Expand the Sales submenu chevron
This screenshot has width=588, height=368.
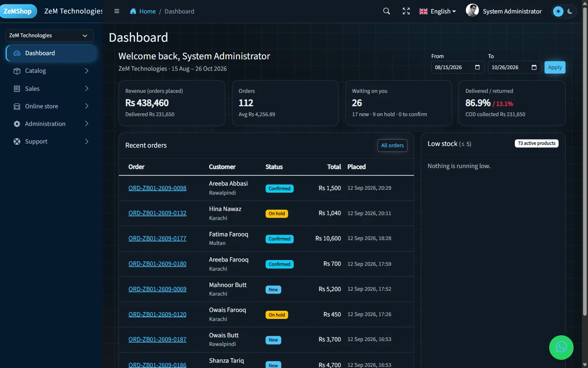[87, 88]
